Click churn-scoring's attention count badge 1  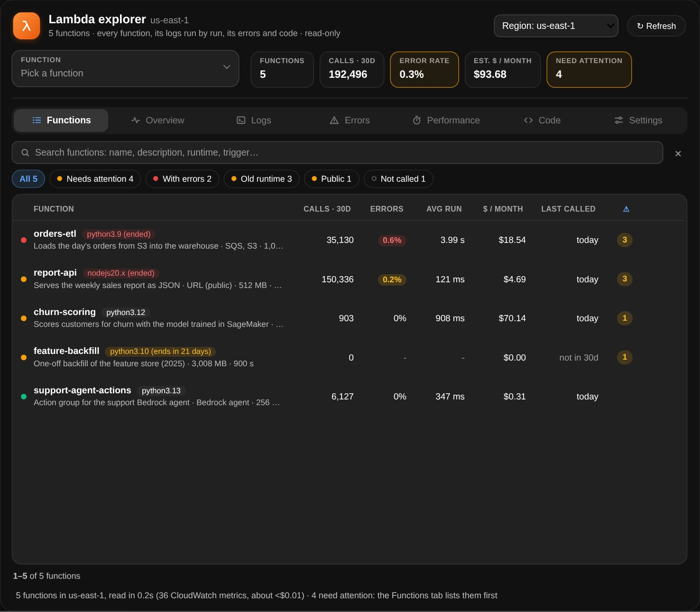coord(625,318)
